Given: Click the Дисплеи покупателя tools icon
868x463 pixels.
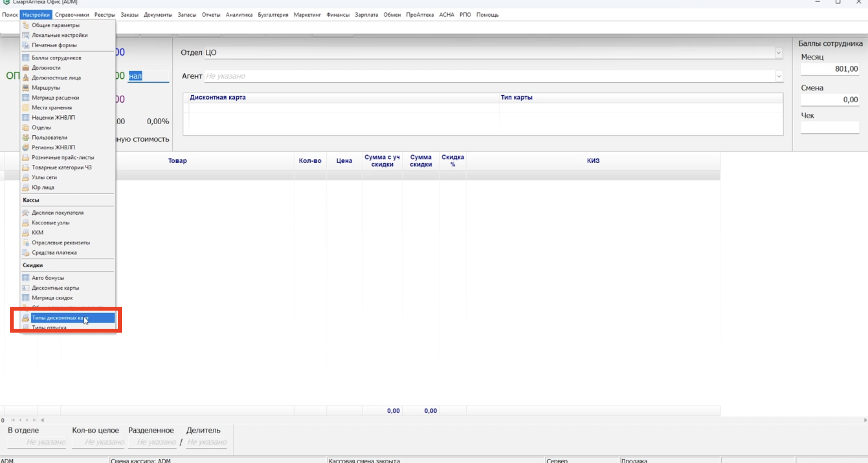Looking at the screenshot, I should (x=26, y=213).
